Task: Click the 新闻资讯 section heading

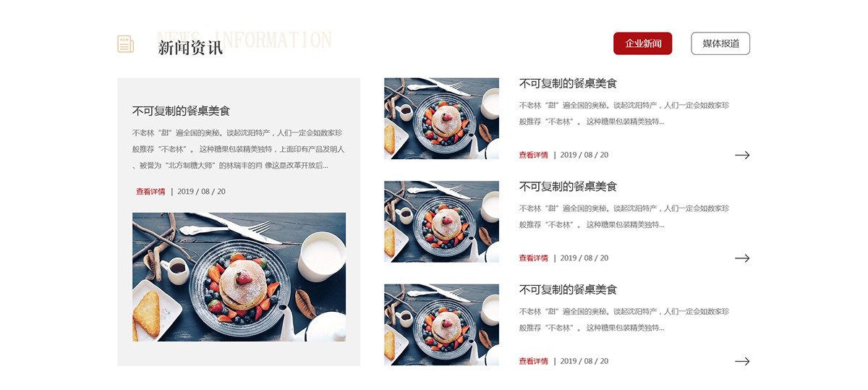Action: click(x=190, y=48)
